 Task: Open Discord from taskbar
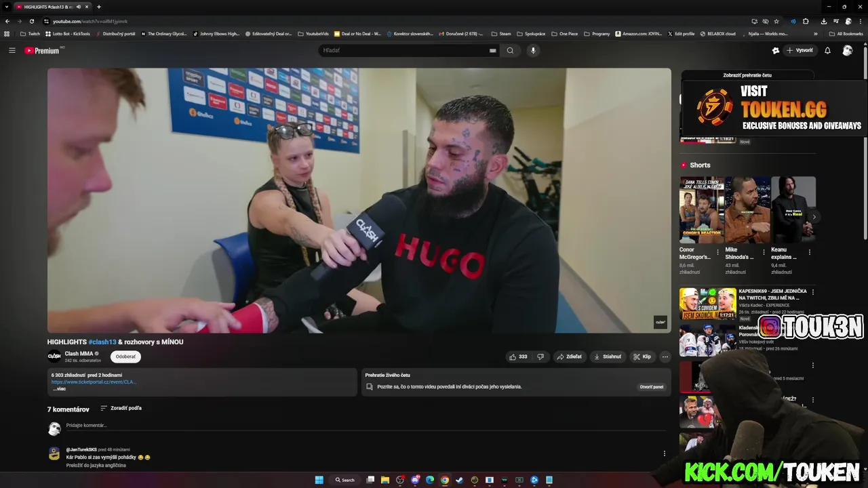415,480
